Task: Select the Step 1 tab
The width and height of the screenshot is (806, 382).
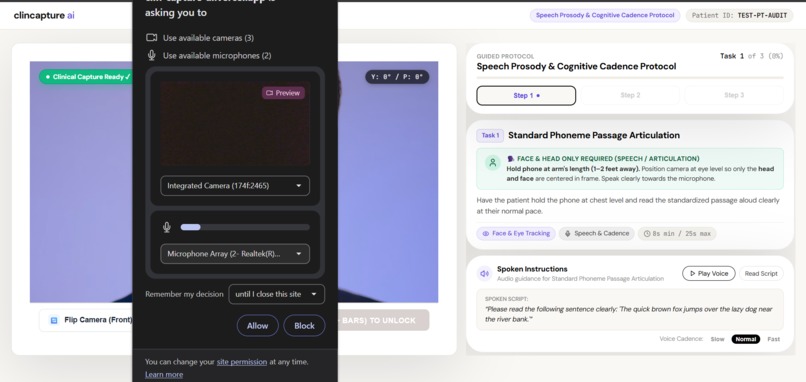Action: pos(526,96)
